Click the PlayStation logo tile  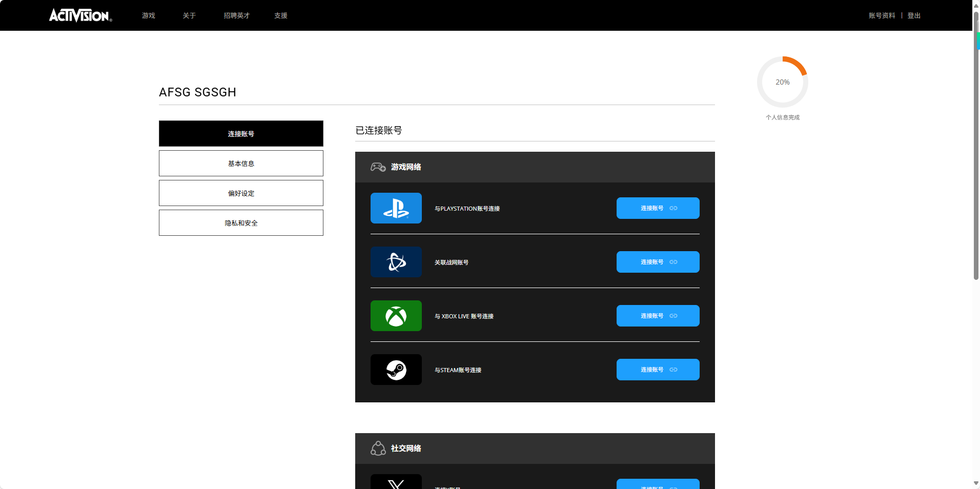396,208
